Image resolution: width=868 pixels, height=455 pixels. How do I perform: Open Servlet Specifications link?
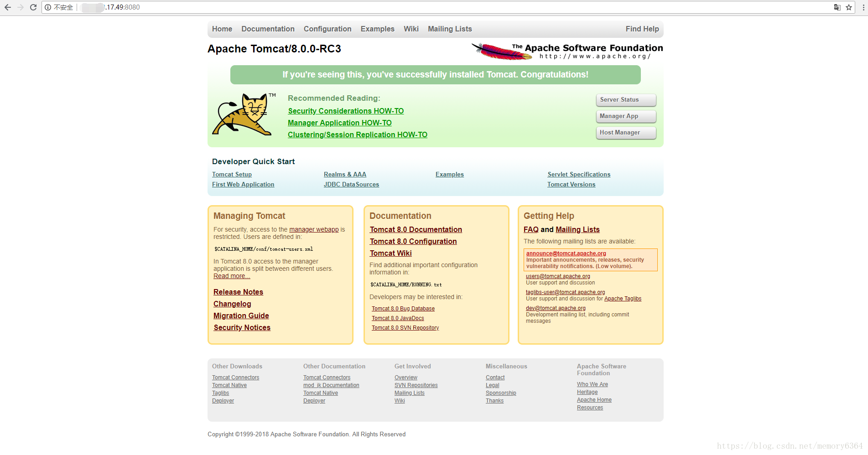pyautogui.click(x=579, y=175)
